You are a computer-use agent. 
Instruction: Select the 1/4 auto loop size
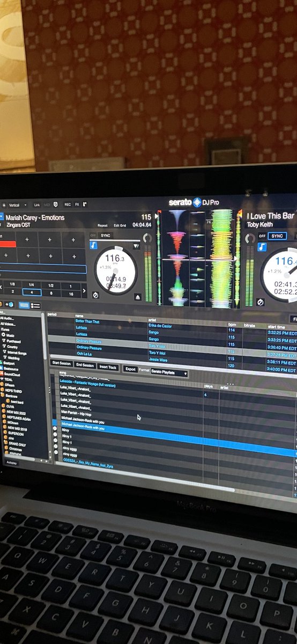tap(32, 284)
